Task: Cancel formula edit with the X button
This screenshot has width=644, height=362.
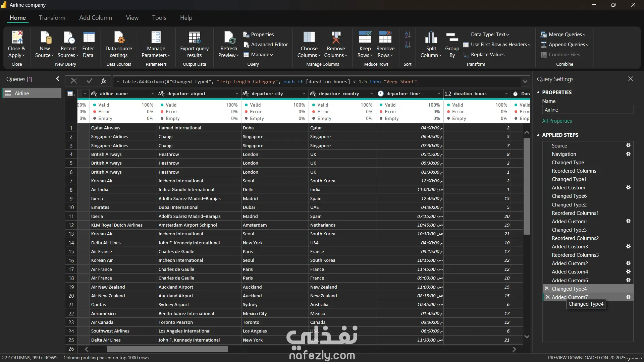Action: [x=73, y=81]
